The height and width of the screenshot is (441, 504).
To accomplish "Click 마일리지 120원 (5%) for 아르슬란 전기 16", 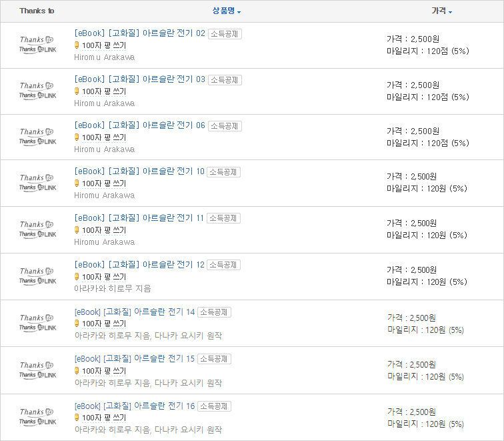I will [x=425, y=424].
